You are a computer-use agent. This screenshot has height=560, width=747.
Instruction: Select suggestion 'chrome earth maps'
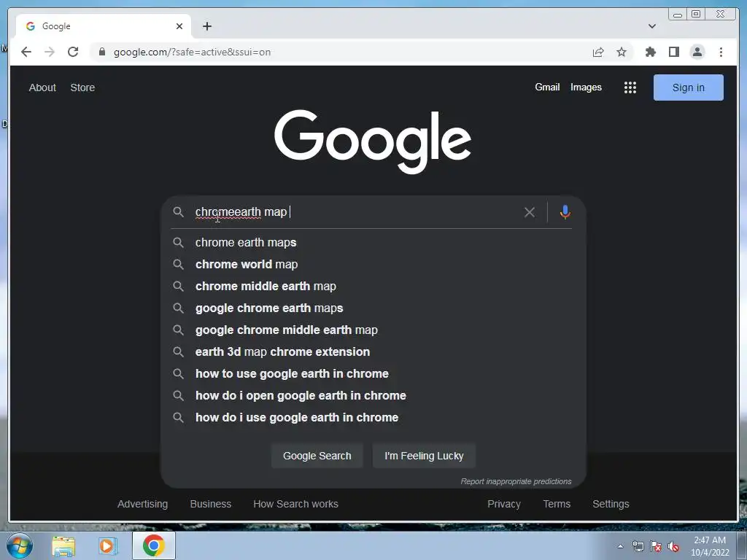[373, 242]
